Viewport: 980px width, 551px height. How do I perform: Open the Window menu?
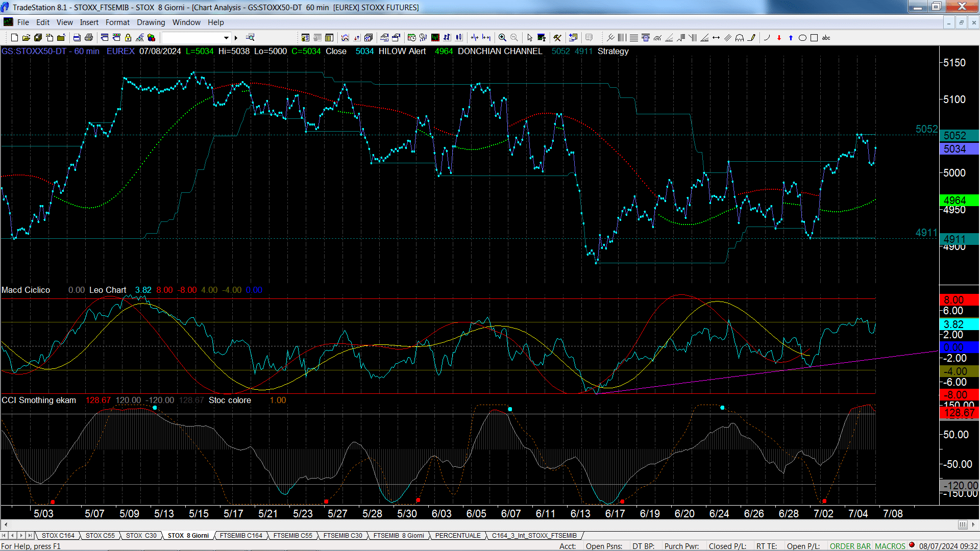(x=186, y=22)
